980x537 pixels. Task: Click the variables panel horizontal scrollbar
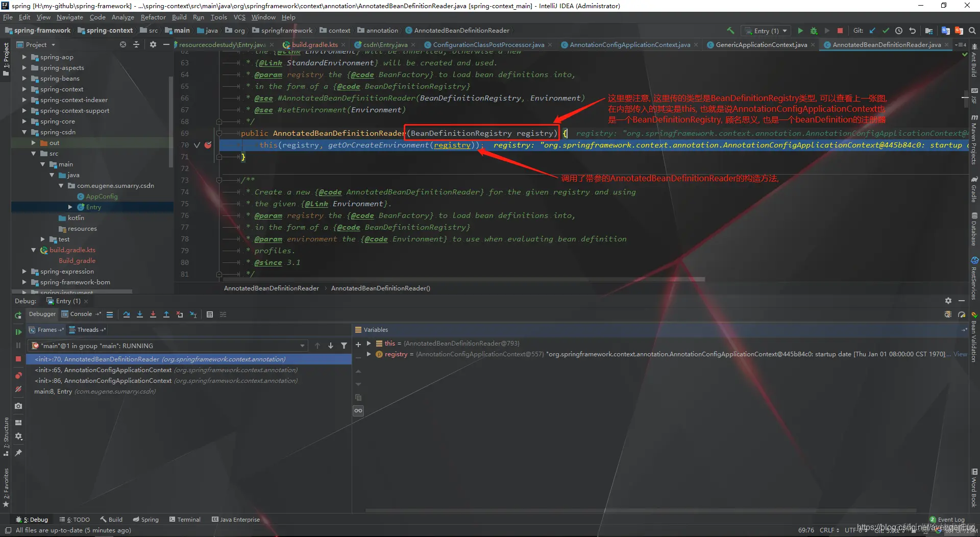point(641,510)
